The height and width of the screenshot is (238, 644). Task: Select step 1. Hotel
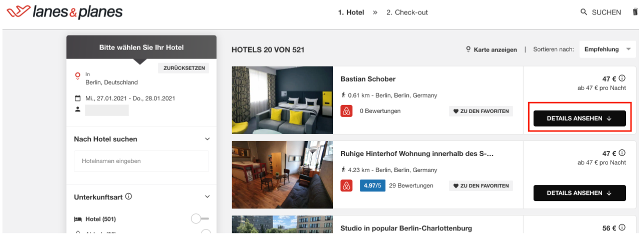pos(351,12)
